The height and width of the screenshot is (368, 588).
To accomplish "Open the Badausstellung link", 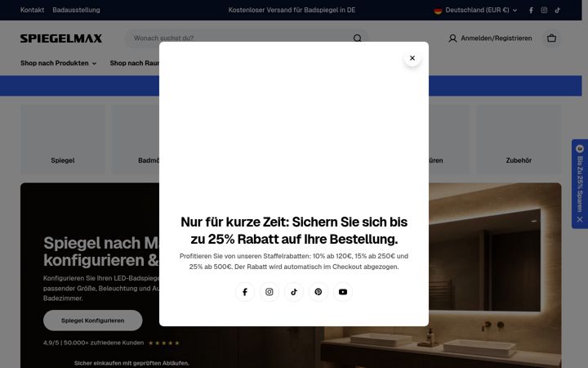I will pos(76,10).
